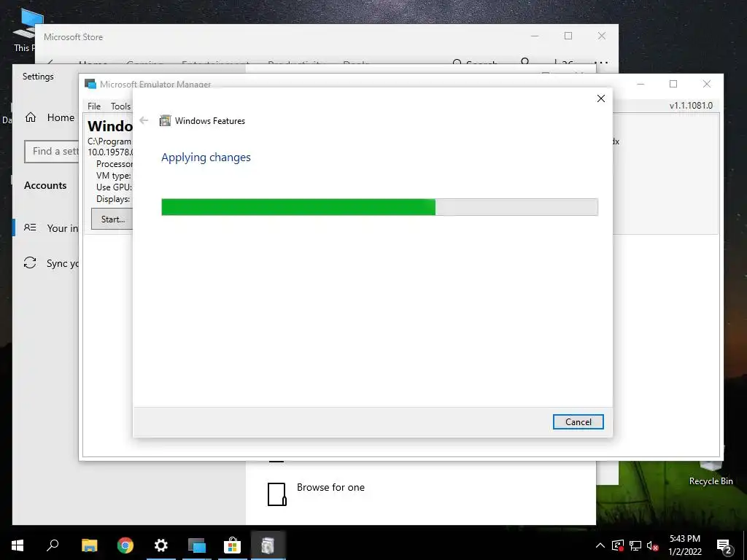Go to Home in Settings
Screen dimensions: 747x560
[x=50, y=117]
